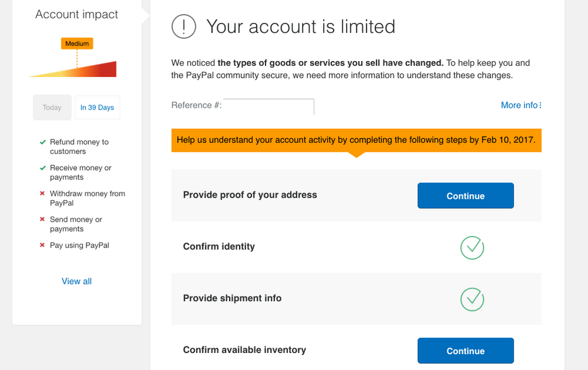The image size is (588, 370).
Task: Click red X next to Send money
Action: click(x=42, y=220)
